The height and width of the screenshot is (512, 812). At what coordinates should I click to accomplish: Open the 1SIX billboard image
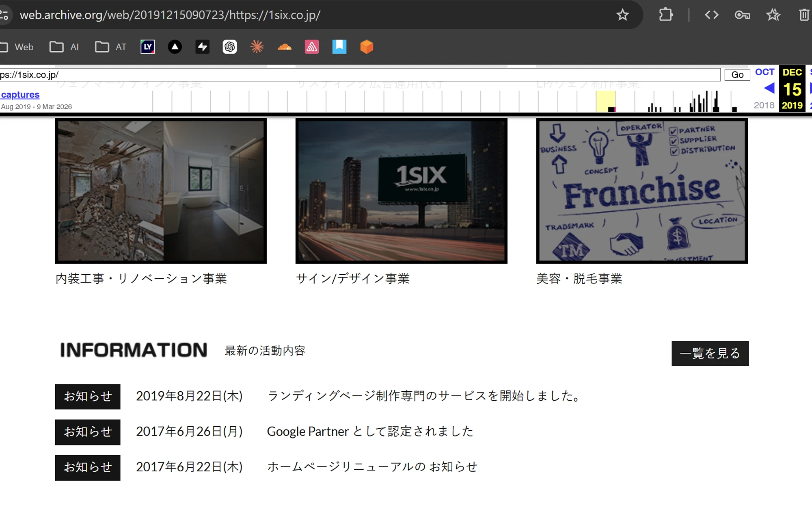[x=402, y=191]
